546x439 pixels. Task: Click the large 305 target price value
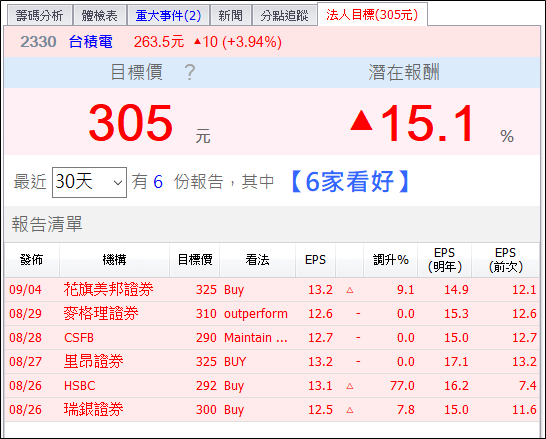[131, 123]
